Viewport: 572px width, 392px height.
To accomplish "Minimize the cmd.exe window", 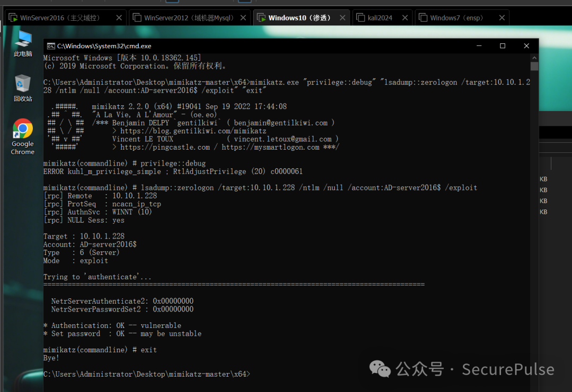I will point(479,46).
